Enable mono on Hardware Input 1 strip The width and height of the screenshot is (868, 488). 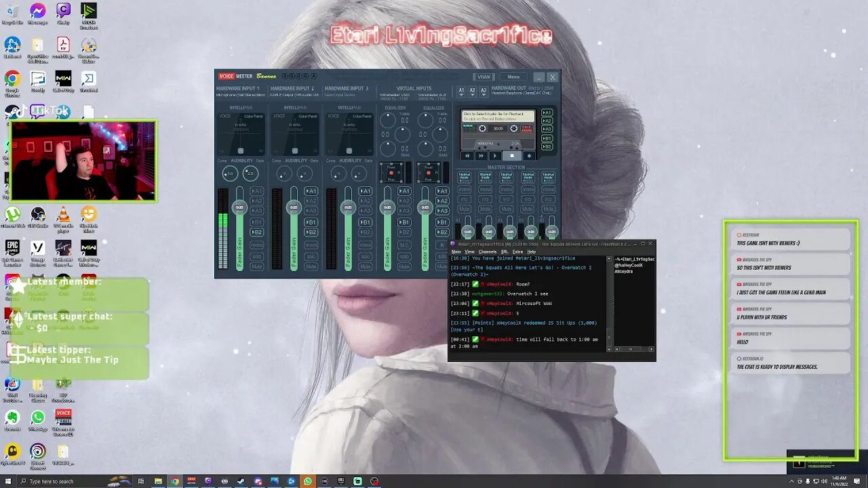[x=256, y=245]
